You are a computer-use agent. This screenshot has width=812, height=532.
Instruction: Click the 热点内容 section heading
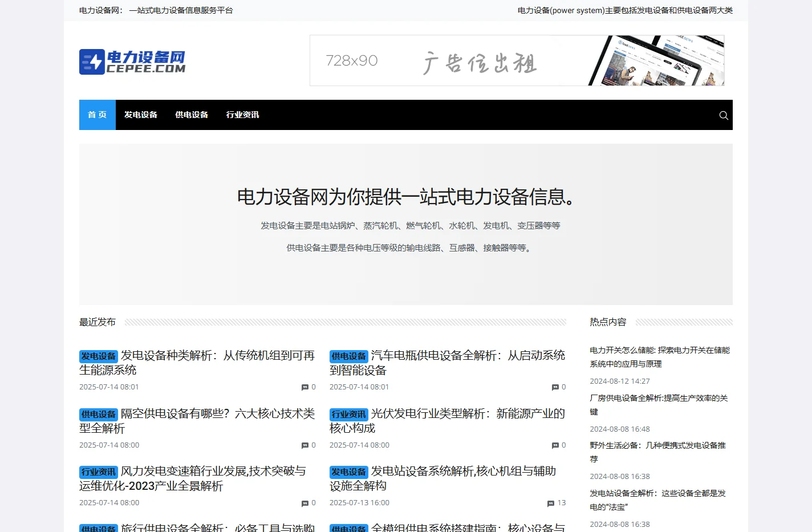coord(608,322)
